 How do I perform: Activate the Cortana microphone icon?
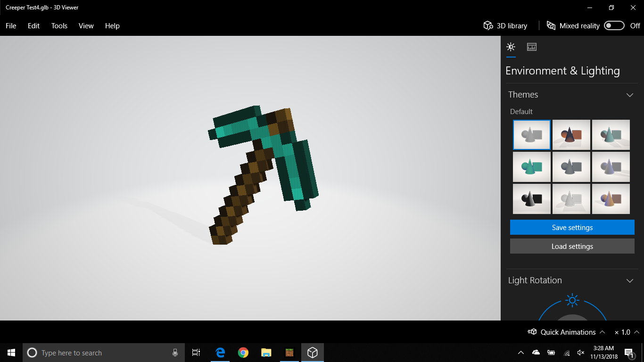click(x=175, y=353)
